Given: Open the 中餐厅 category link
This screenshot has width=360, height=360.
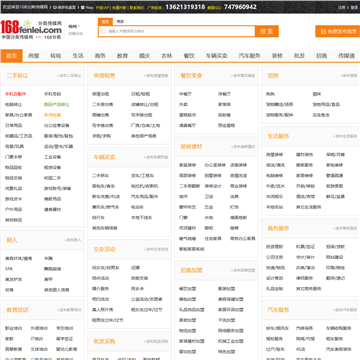Looking at the screenshot, I should click(185, 94).
